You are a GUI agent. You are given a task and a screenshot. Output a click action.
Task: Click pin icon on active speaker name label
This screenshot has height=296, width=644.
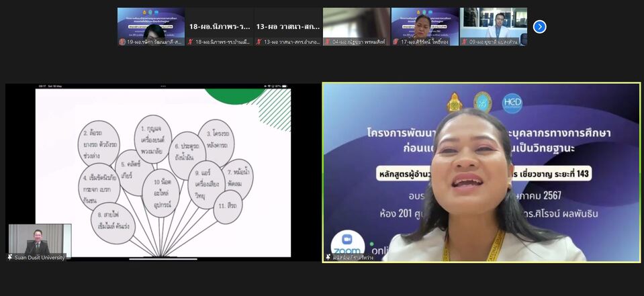click(328, 258)
